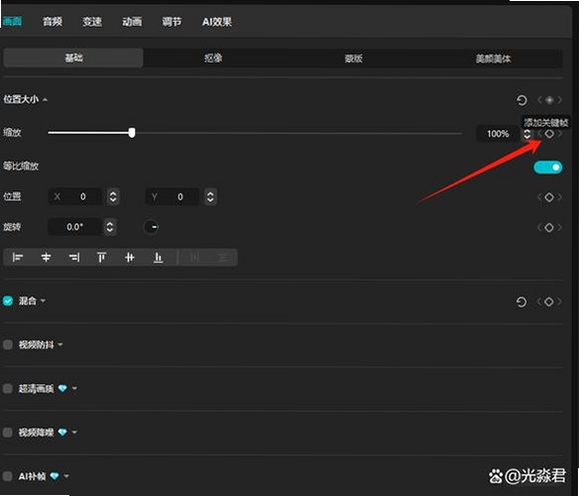This screenshot has width=579, height=496.
Task: Switch to the AI效果 tab
Action: click(217, 22)
